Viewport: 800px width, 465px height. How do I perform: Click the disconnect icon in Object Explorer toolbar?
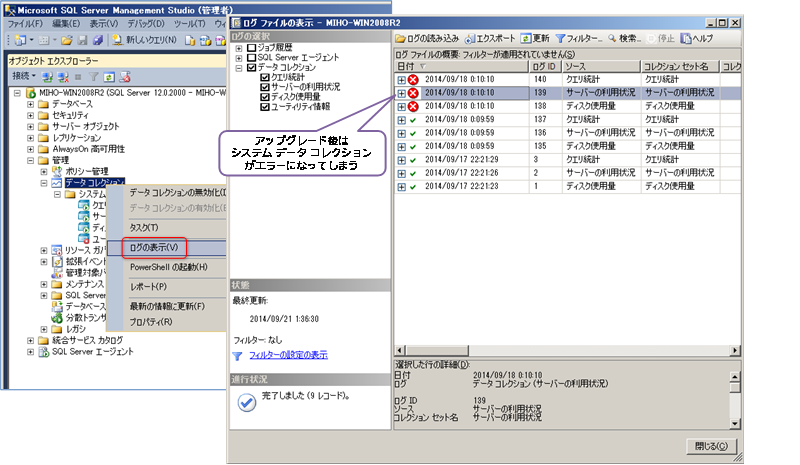(x=63, y=77)
